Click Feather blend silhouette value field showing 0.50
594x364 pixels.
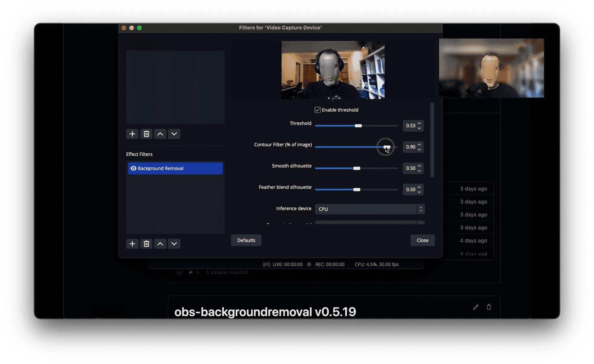[x=410, y=189]
